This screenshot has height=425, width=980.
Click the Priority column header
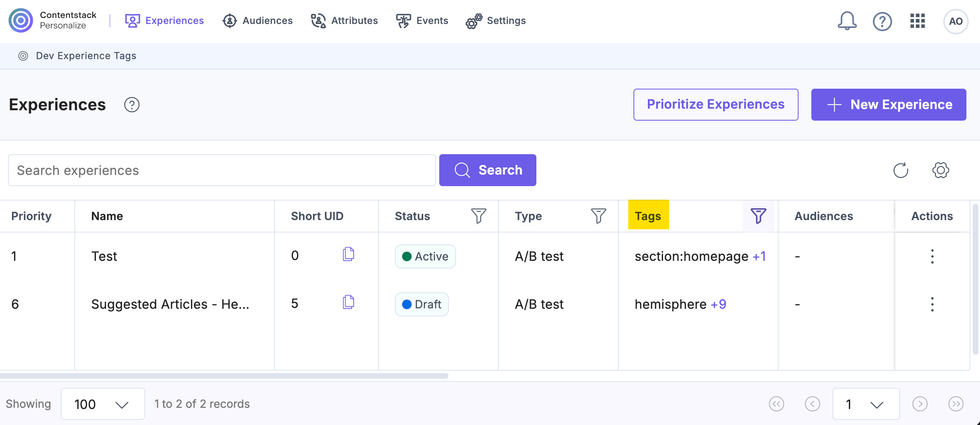(31, 216)
